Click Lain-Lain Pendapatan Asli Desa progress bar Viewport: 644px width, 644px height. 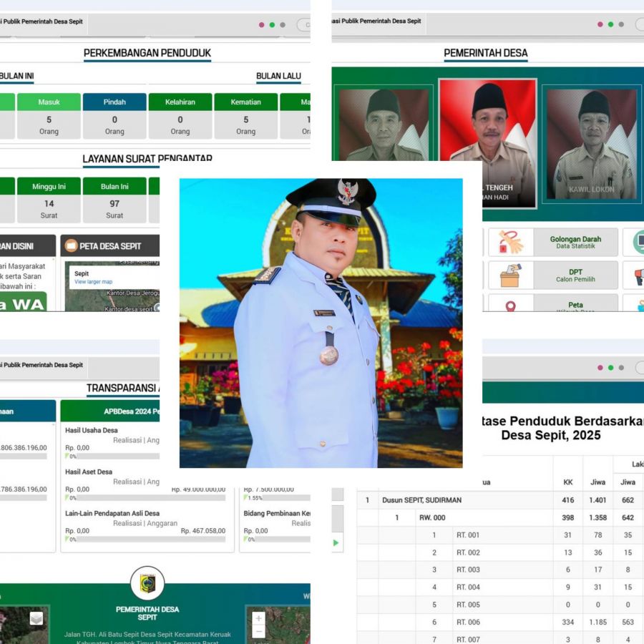[x=145, y=540]
